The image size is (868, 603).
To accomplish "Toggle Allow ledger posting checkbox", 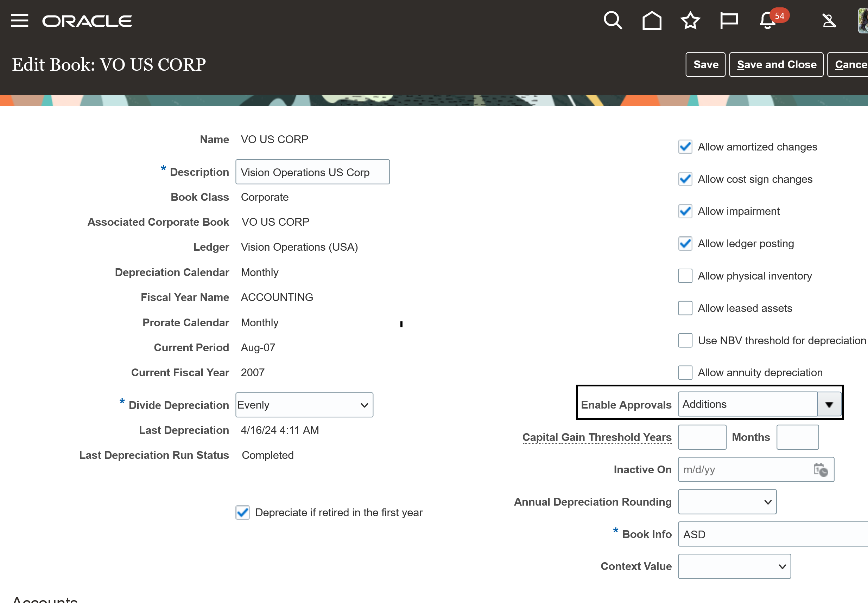I will point(685,244).
